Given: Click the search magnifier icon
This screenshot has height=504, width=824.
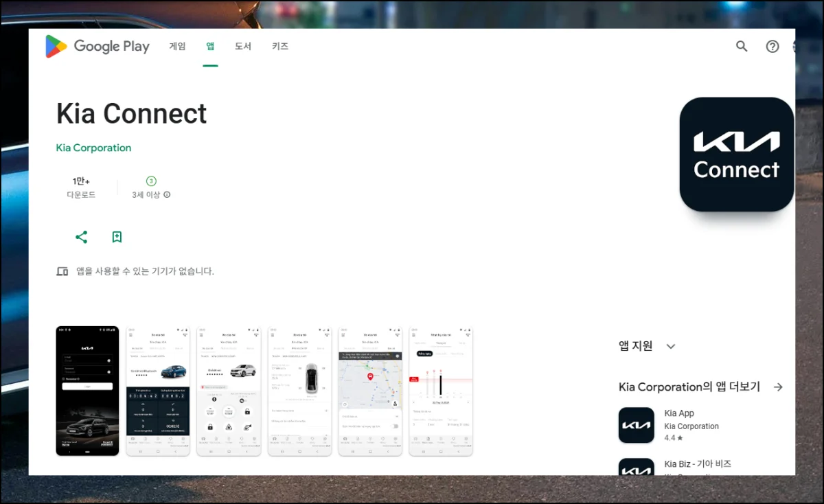Looking at the screenshot, I should pos(742,47).
